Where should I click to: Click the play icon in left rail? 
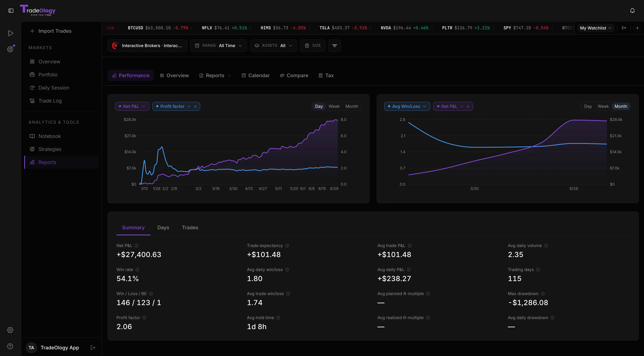pos(10,33)
